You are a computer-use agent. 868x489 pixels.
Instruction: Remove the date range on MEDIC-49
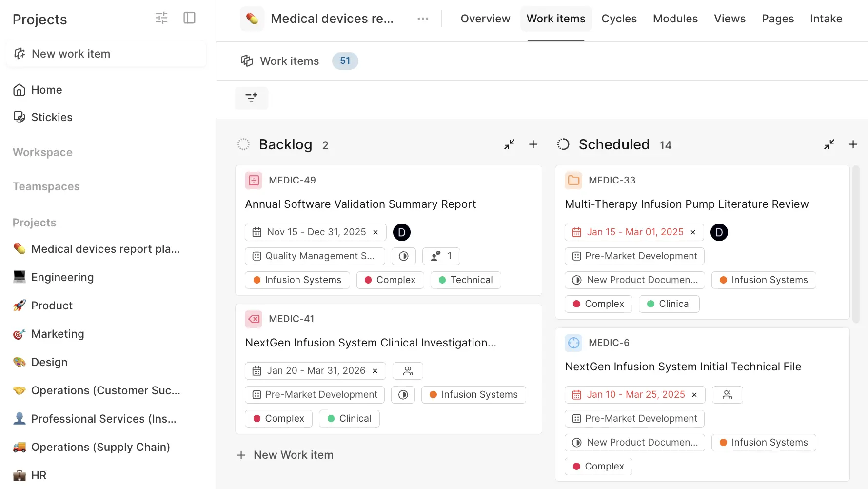coord(375,232)
